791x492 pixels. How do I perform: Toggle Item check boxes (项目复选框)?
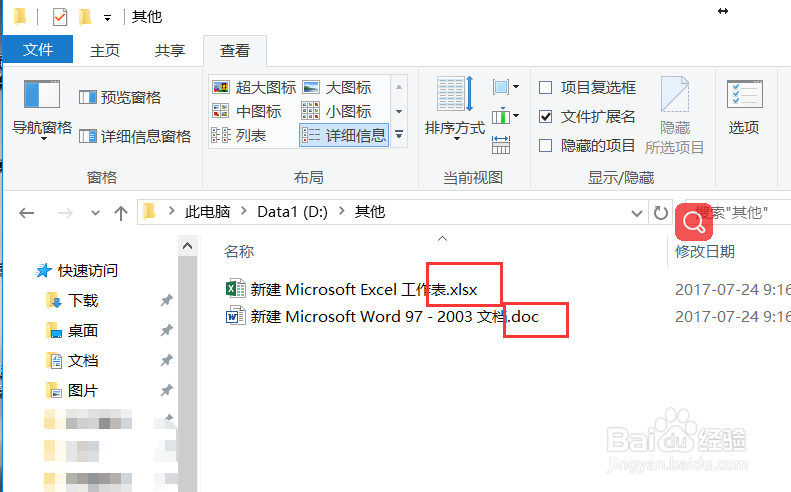[588, 88]
